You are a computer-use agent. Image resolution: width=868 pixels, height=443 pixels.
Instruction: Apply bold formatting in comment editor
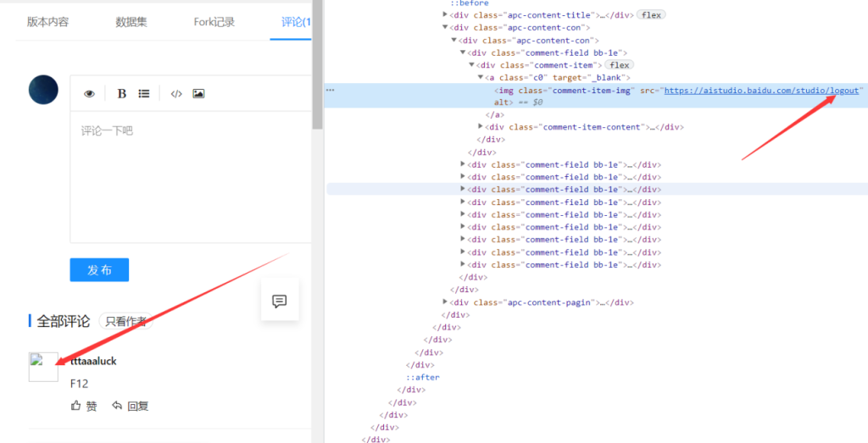[122, 94]
